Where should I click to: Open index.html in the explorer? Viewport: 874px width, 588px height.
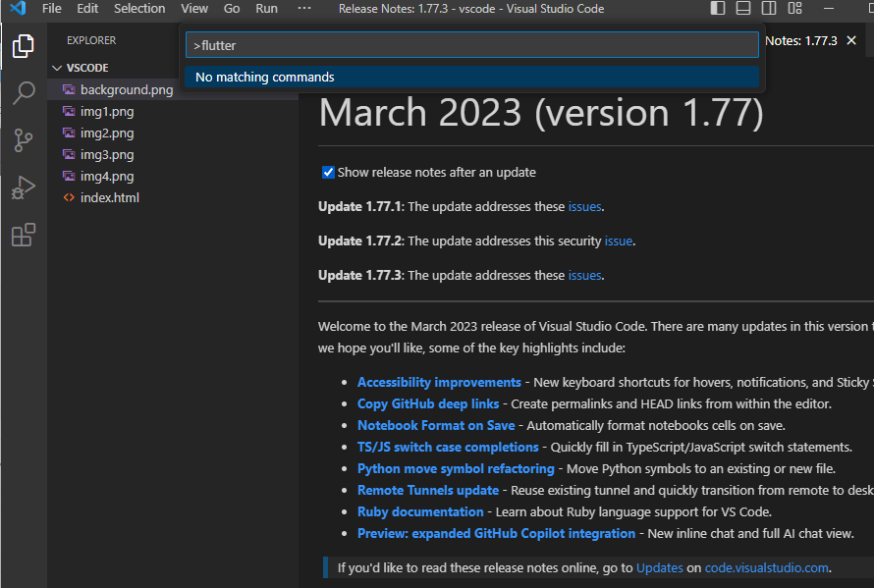(x=110, y=198)
